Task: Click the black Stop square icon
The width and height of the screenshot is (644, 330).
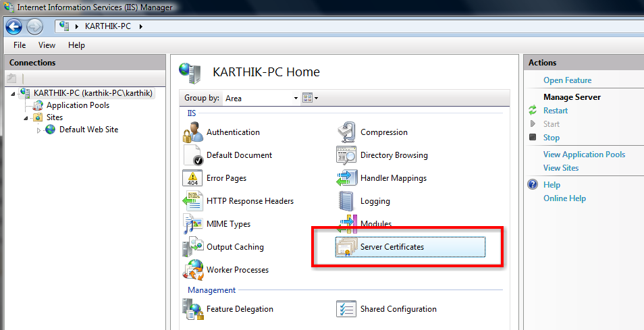Action: click(x=533, y=137)
